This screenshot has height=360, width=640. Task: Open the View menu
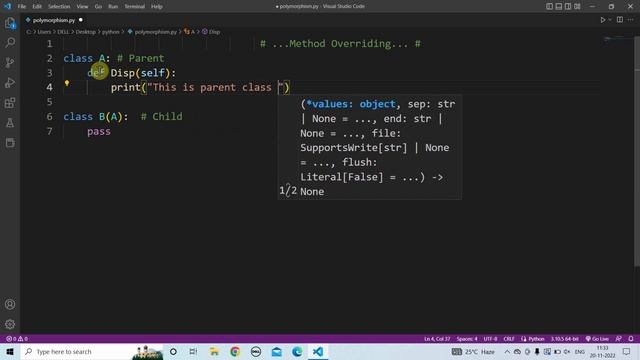(82, 7)
